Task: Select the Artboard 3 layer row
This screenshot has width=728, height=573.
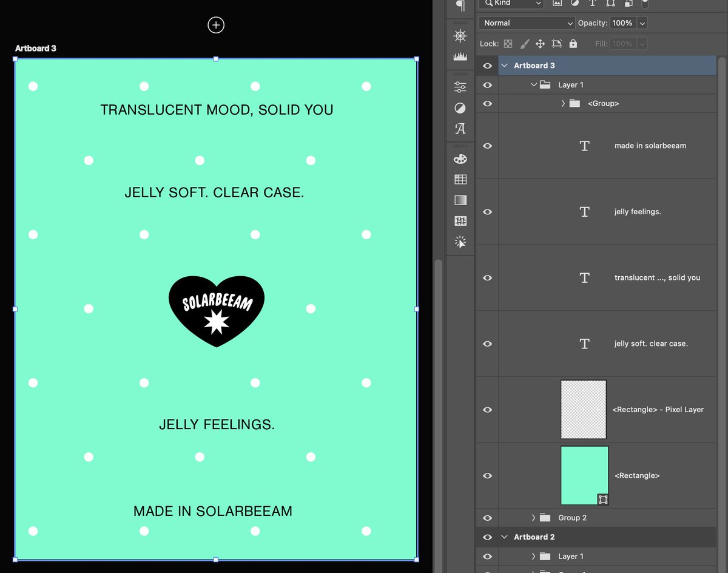Action: (607, 66)
